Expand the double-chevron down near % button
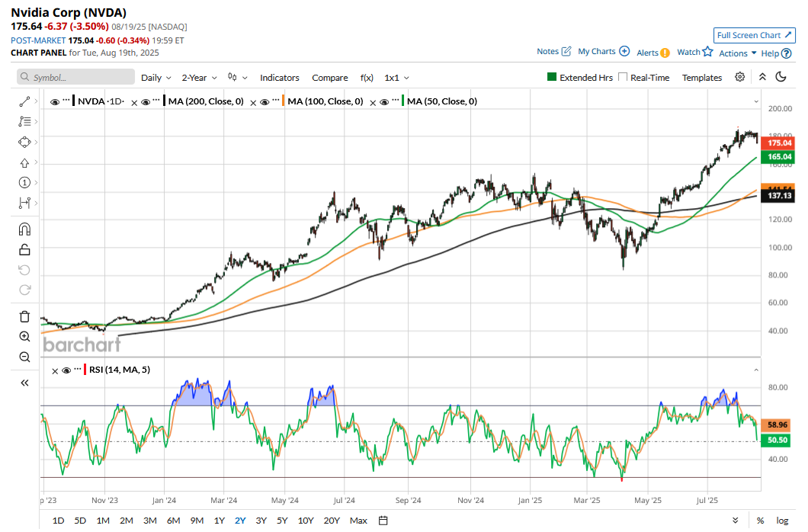808x532 pixels. (736, 520)
